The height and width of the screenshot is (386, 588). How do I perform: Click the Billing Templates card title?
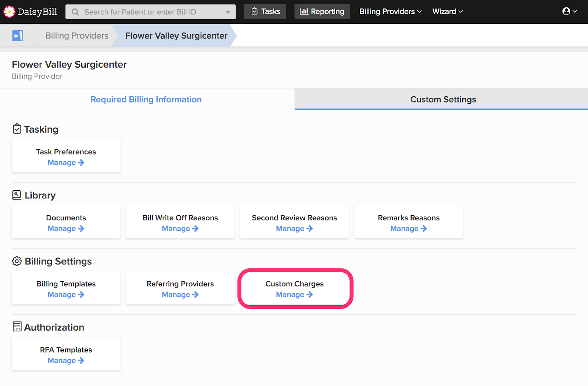click(66, 284)
